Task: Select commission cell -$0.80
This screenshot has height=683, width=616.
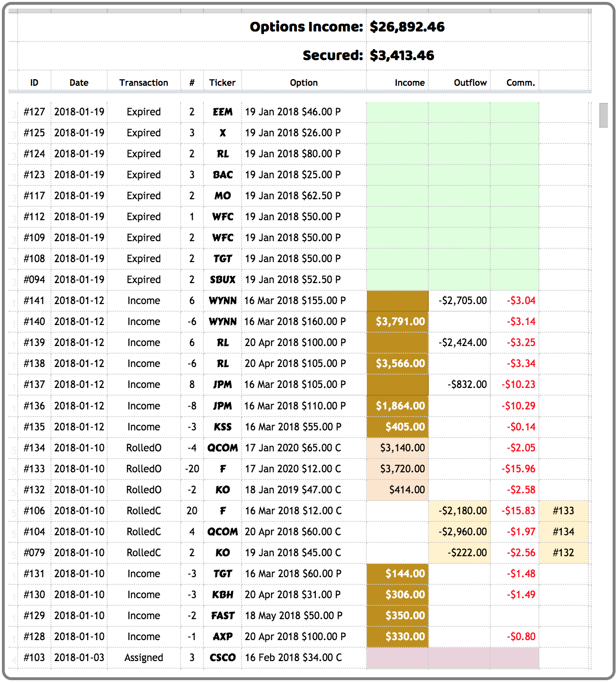Action: tap(515, 637)
